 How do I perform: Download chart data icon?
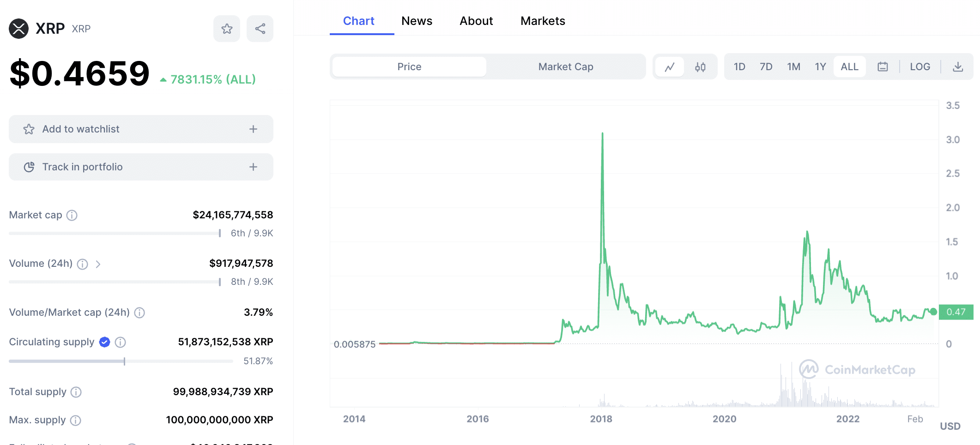point(958,67)
